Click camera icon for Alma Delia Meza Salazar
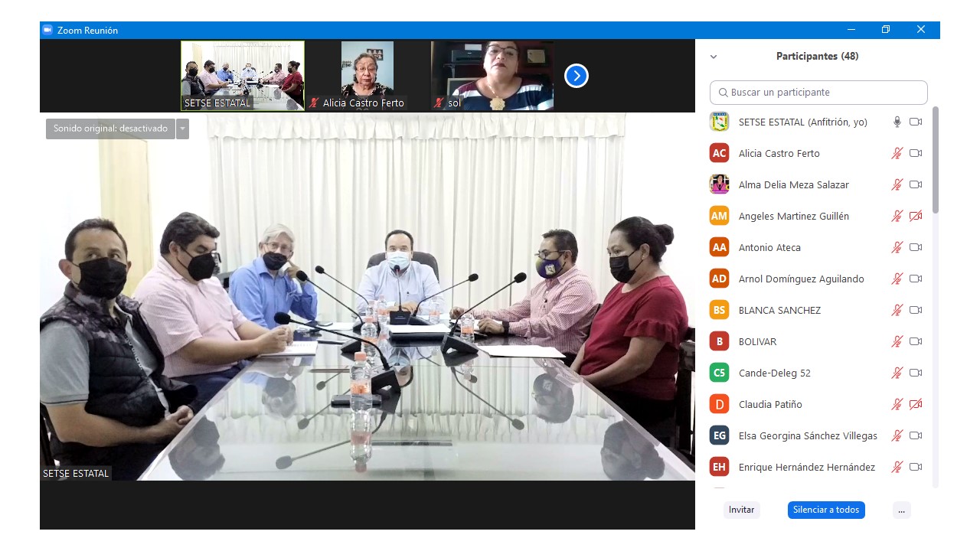Screen dimensions: 980x551 point(916,184)
